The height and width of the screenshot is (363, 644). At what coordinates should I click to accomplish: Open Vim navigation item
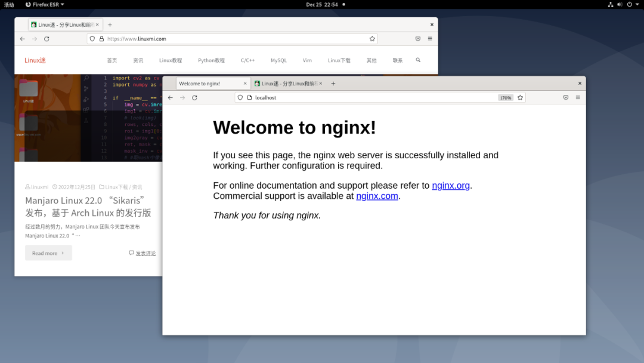tap(307, 60)
